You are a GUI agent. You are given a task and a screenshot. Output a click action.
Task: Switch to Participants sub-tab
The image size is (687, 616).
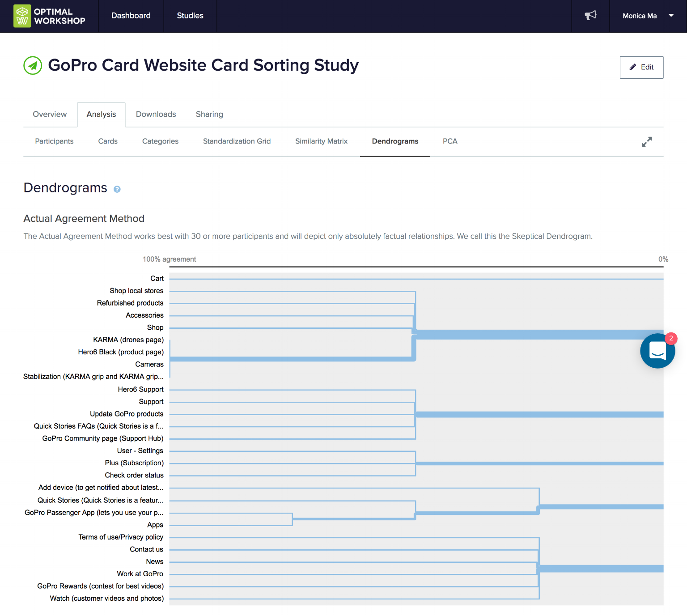(54, 141)
